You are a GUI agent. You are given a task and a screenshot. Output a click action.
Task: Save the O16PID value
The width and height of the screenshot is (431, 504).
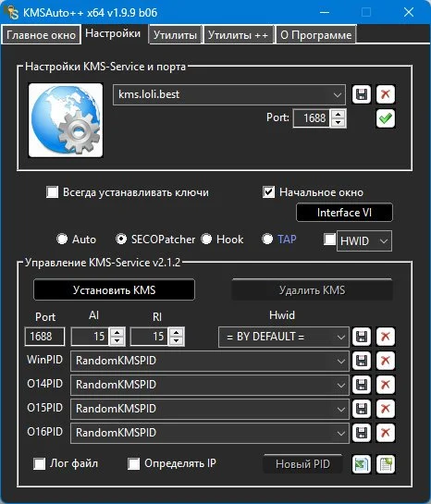(362, 433)
